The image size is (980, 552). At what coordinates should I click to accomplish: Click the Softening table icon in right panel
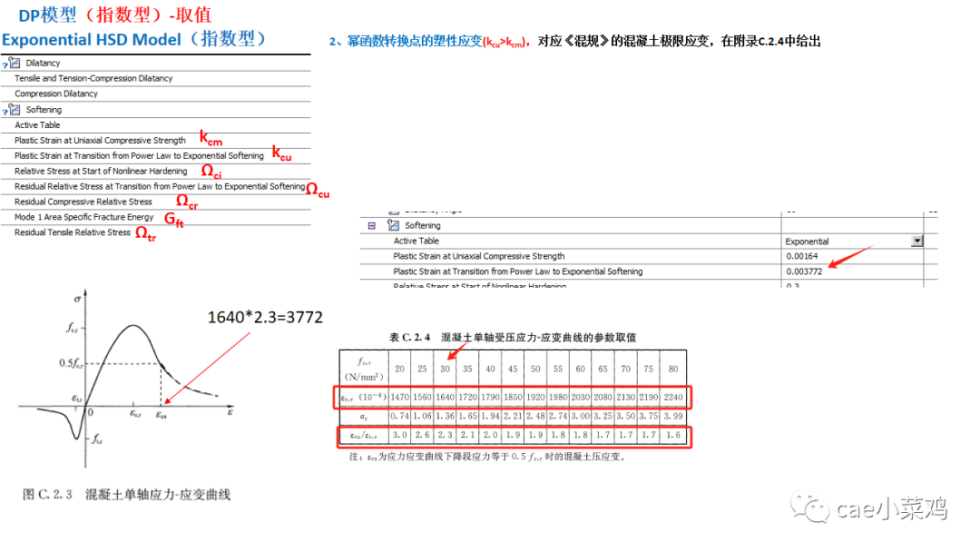click(x=392, y=224)
